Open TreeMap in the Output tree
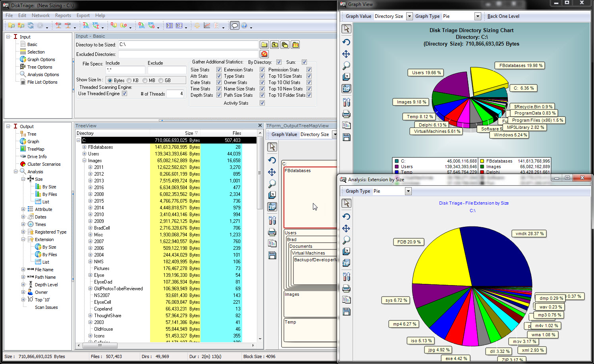Screen dimensions: 594x364 tap(36, 149)
